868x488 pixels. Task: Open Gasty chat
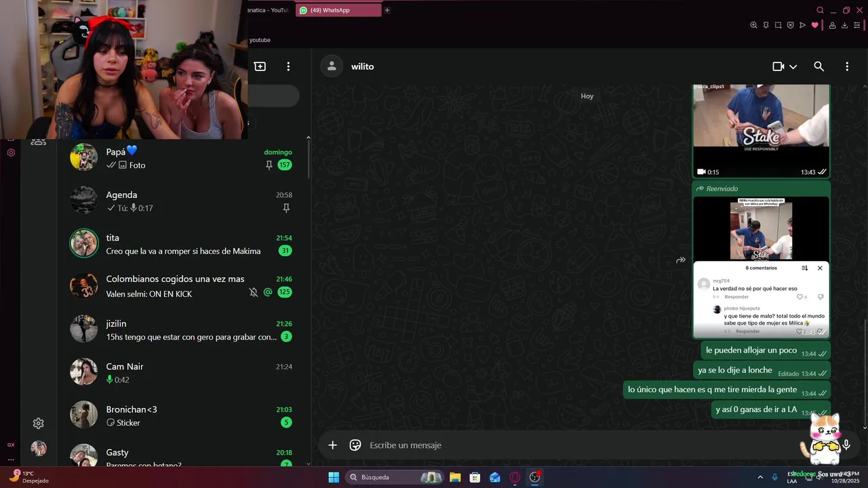[183, 455]
